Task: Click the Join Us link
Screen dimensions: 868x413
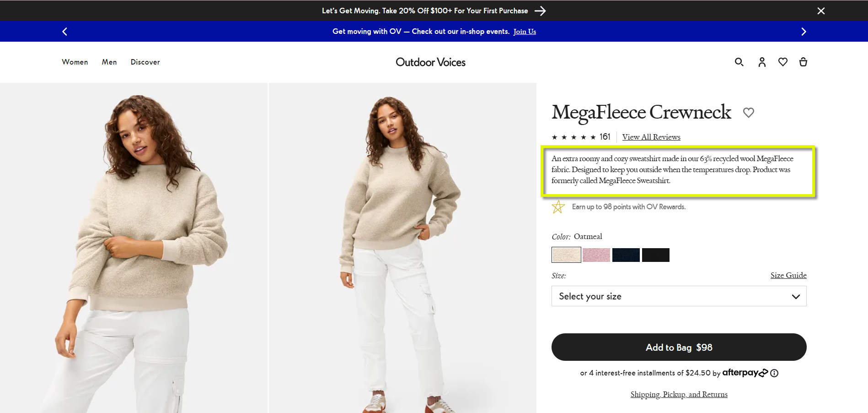Action: pos(525,32)
